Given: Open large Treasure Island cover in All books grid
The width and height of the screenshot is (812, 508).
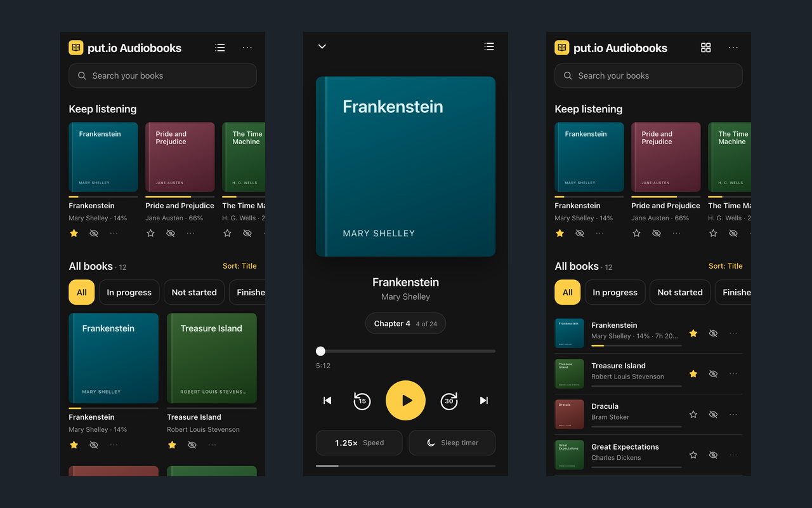Looking at the screenshot, I should point(212,358).
